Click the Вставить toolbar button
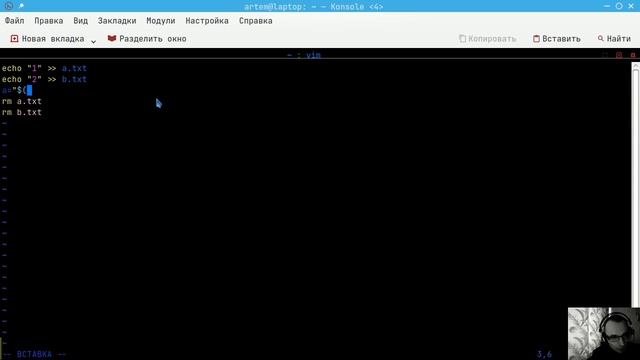This screenshot has width=640, height=360. click(x=557, y=39)
